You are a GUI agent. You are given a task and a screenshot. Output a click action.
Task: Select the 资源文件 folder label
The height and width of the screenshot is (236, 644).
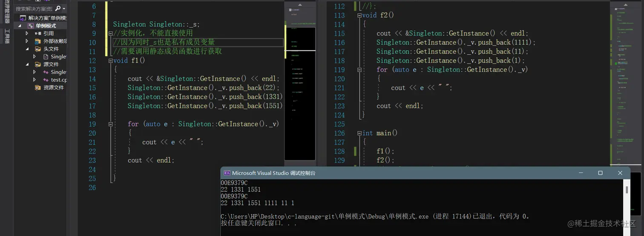coord(53,87)
